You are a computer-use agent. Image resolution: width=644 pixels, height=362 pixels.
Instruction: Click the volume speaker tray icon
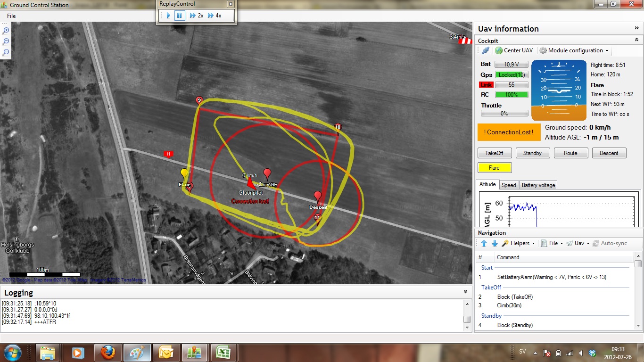(x=581, y=353)
